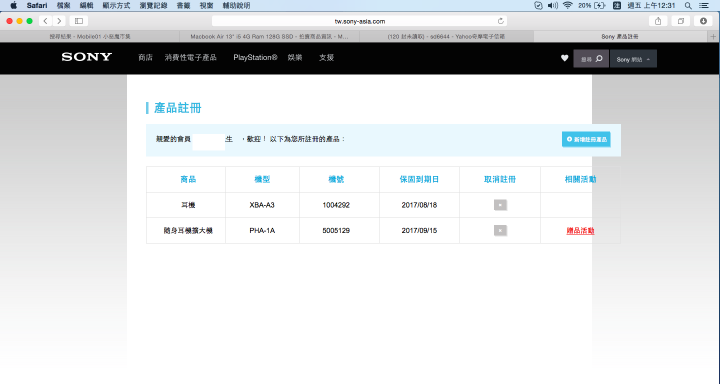Open Notification Center icon in menu bar
The image size is (720, 384).
point(703,6)
